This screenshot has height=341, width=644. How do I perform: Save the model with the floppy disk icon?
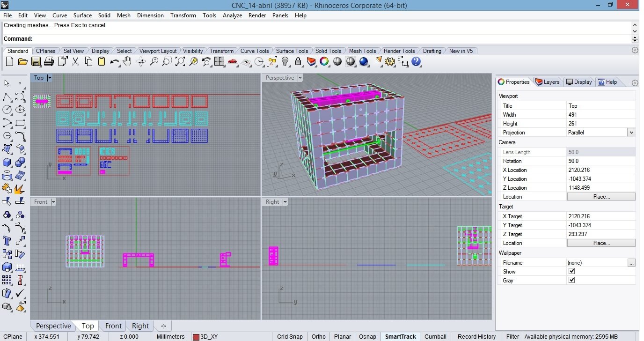point(36,61)
